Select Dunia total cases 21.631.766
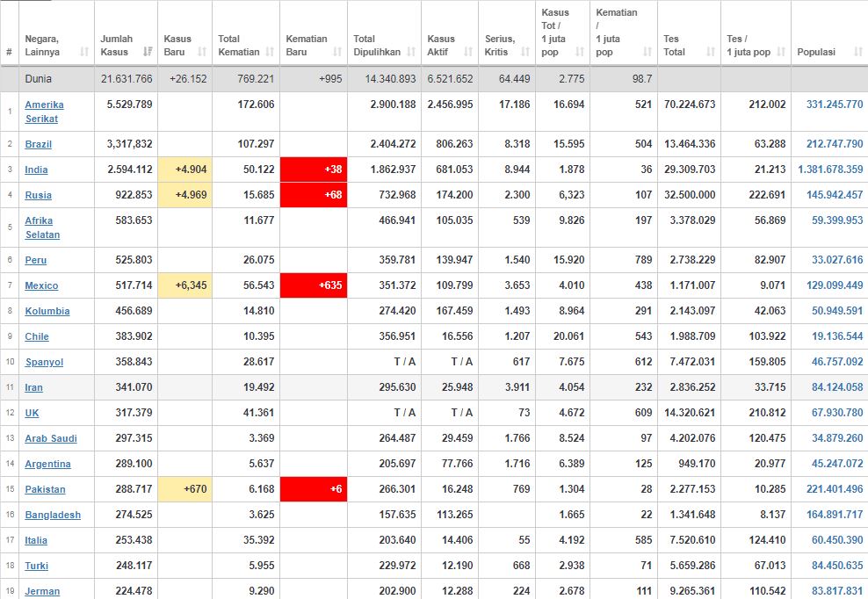The width and height of the screenshot is (868, 599). (127, 79)
